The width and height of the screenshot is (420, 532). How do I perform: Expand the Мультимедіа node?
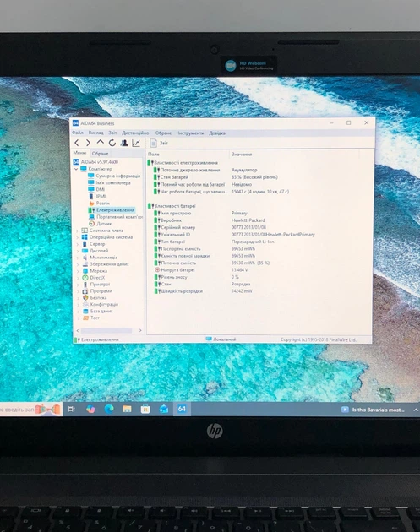(x=78, y=258)
